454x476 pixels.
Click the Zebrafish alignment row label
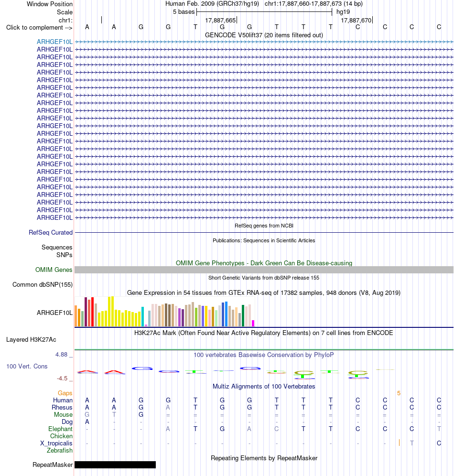click(59, 451)
